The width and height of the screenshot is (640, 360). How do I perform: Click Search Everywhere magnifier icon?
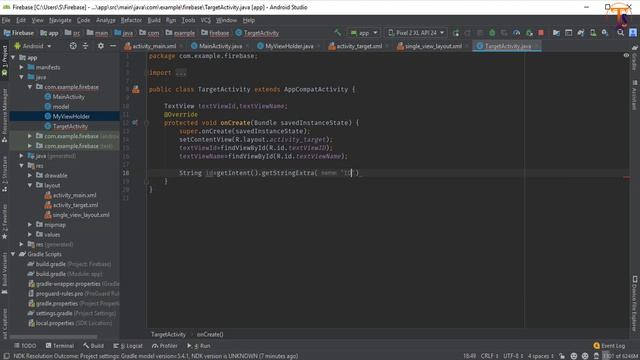[x=620, y=33]
